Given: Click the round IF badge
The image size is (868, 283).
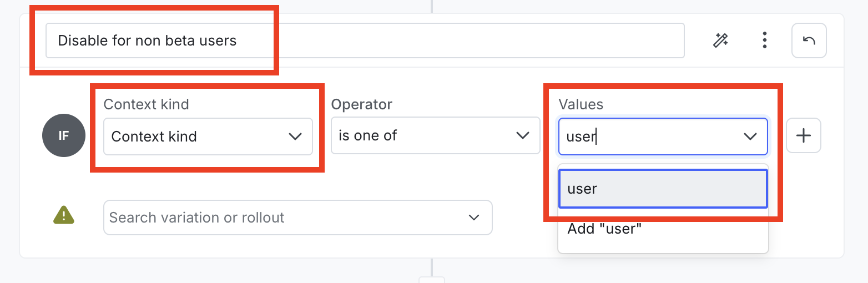Looking at the screenshot, I should click(x=64, y=136).
